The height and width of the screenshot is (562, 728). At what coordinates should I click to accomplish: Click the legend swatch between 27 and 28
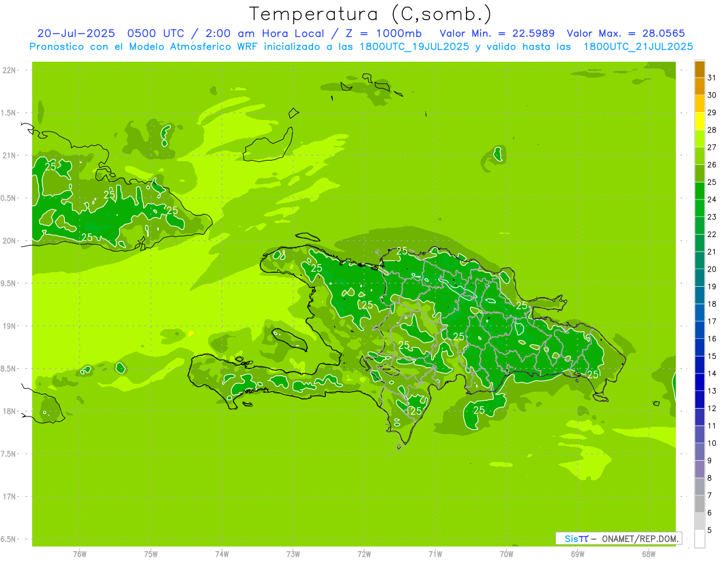tap(699, 138)
